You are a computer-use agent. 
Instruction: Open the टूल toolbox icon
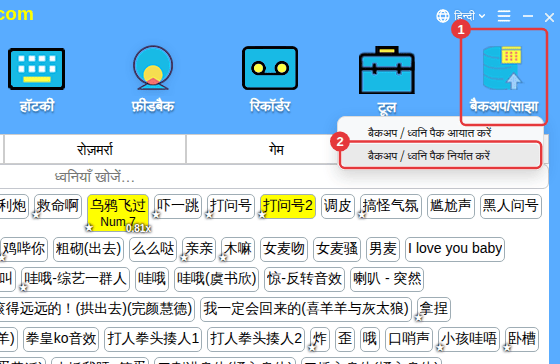[x=387, y=70]
